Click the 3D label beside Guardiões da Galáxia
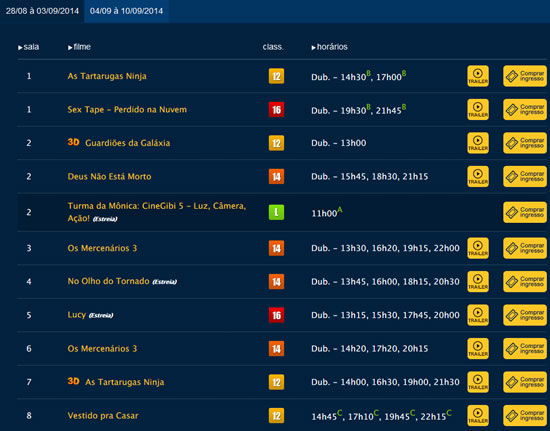This screenshot has width=550, height=431. click(73, 142)
